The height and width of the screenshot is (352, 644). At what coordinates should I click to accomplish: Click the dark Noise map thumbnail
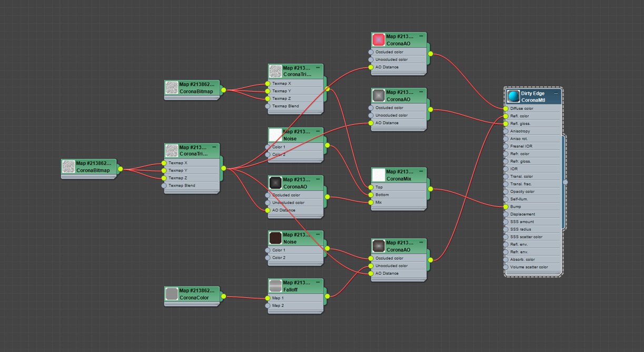coord(275,237)
